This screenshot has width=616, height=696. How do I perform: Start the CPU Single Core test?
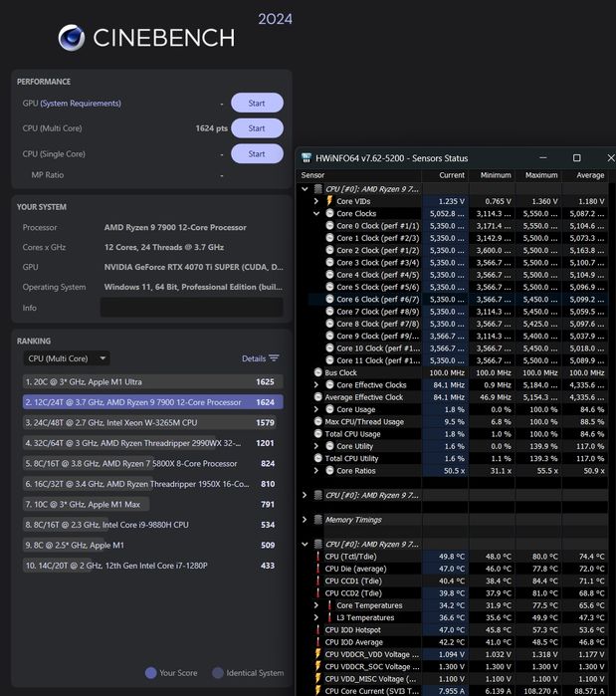click(x=257, y=154)
